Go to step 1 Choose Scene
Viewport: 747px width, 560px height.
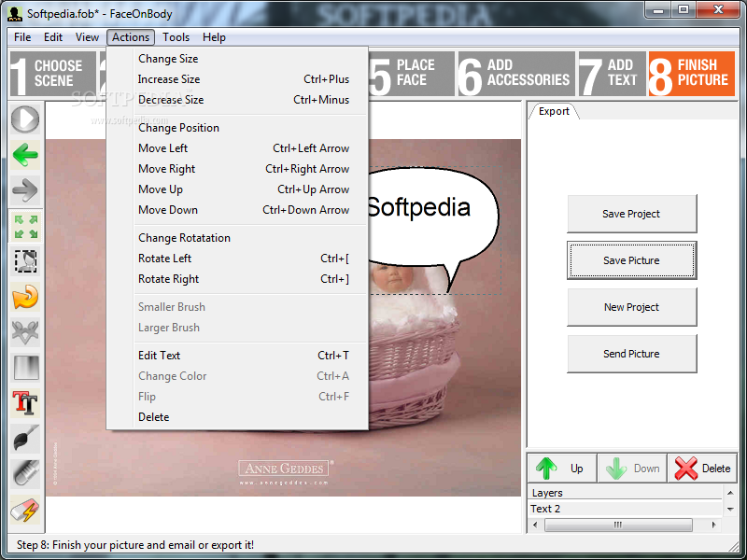(53, 74)
